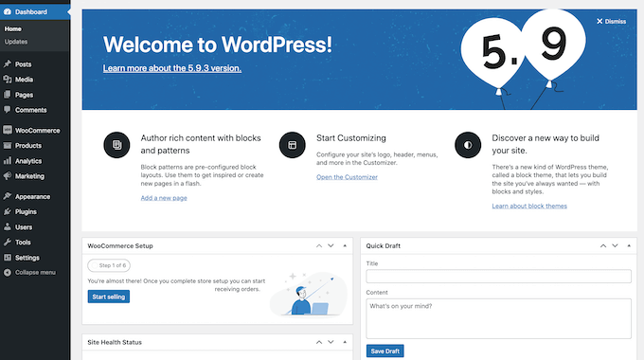Click 'Discover a new way to build' heading
Screen dimensions: 644x360
546,144
